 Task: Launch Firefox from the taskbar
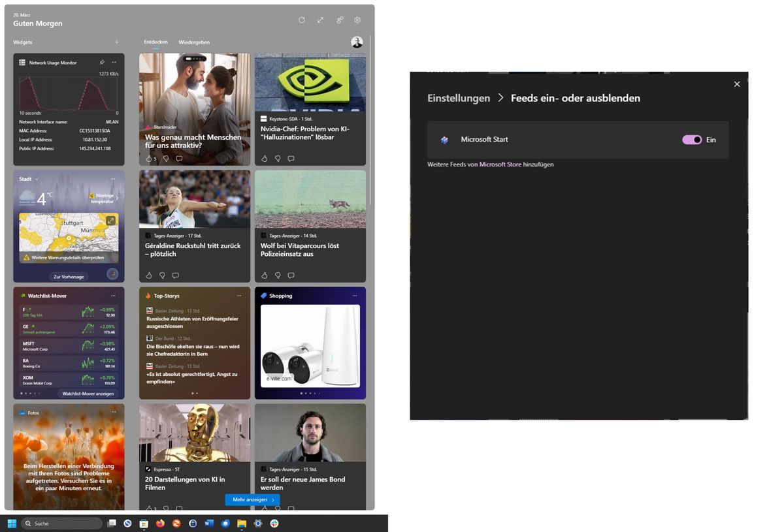pyautogui.click(x=160, y=523)
